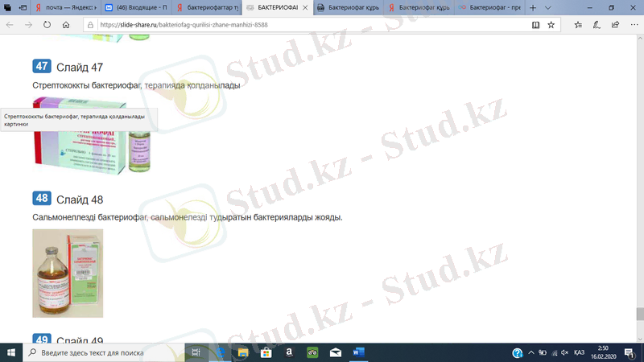Switch the КАЗ input language
644x362 pixels.
580,352
